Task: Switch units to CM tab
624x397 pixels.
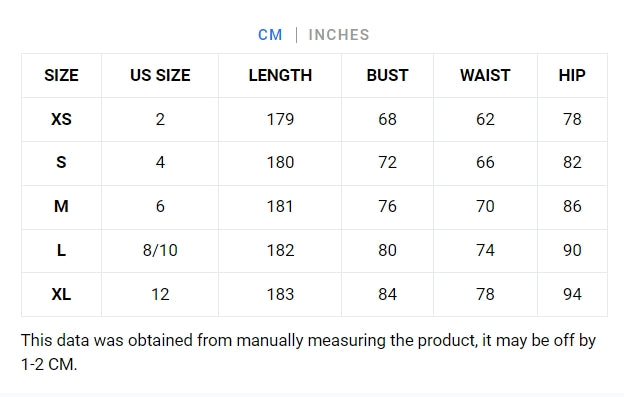Action: (270, 35)
